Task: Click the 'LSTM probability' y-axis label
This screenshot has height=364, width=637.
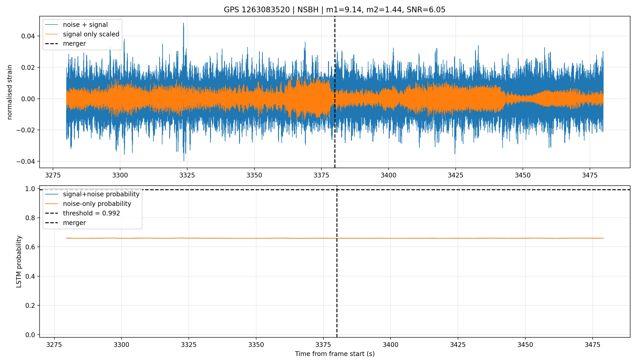Action: click(19, 261)
